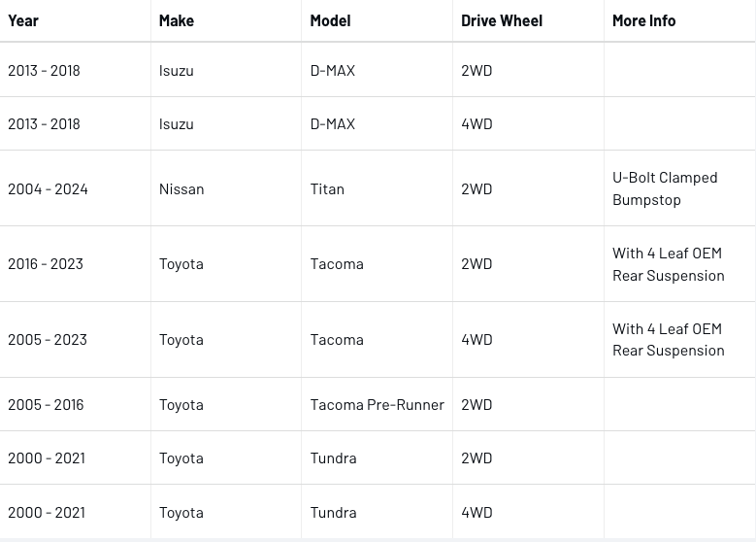Viewport: 756px width, 542px height.
Task: Click the Tacoma Pre-Runner model cell
Action: coord(377,404)
